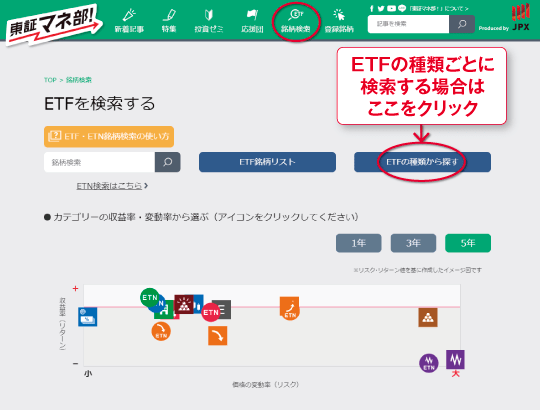This screenshot has width=540, height=410.
Task: Switch the chart to 3年 period
Action: pos(413,243)
